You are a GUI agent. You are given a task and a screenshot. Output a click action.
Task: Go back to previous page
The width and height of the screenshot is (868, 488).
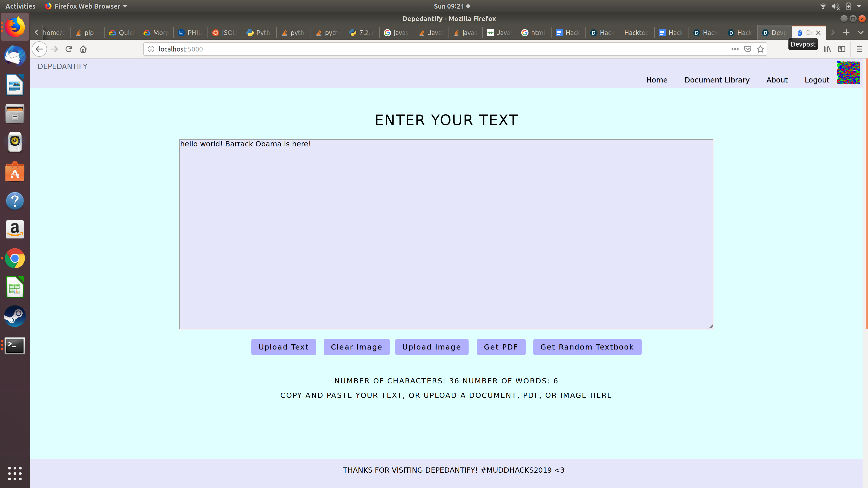39,49
